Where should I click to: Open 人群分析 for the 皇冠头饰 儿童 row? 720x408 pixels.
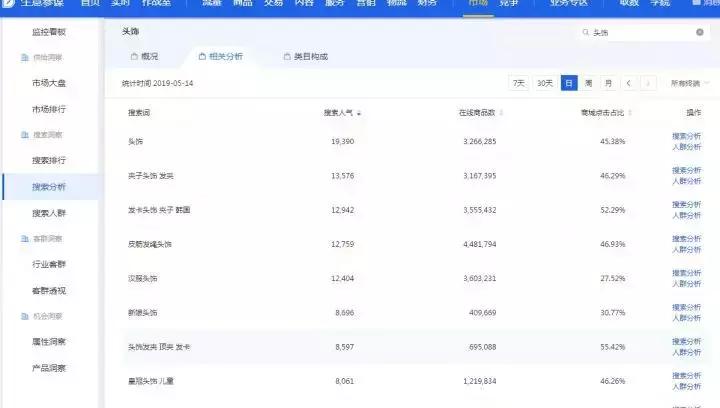point(686,386)
